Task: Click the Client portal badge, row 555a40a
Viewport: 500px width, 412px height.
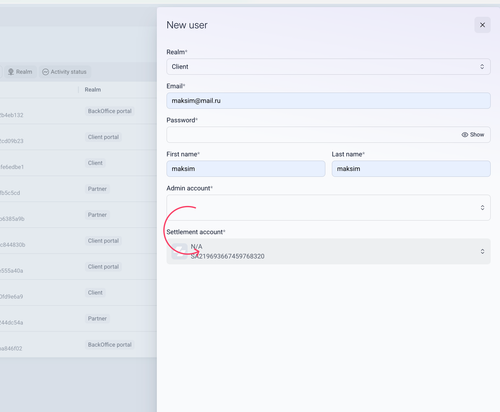Action: [103, 267]
